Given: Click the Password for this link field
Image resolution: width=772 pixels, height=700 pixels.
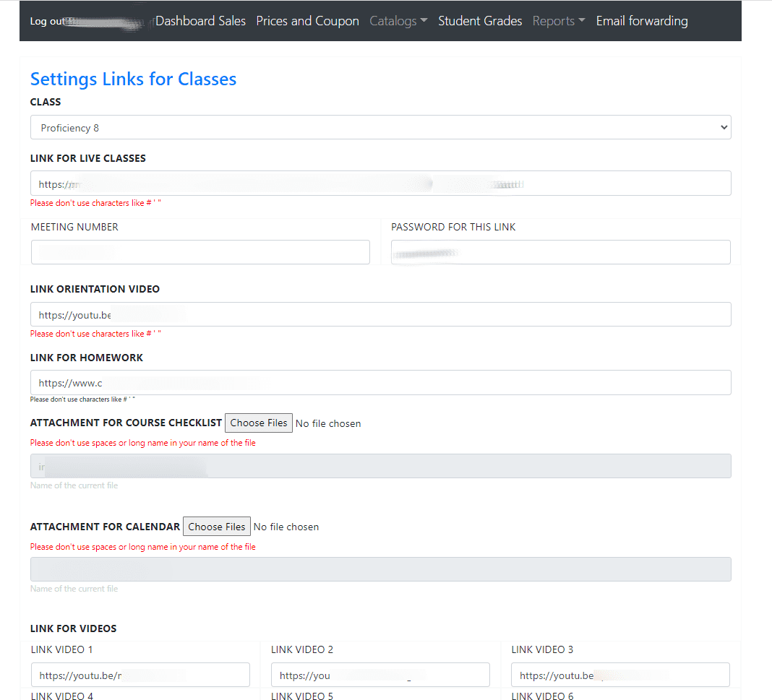Looking at the screenshot, I should pos(560,252).
